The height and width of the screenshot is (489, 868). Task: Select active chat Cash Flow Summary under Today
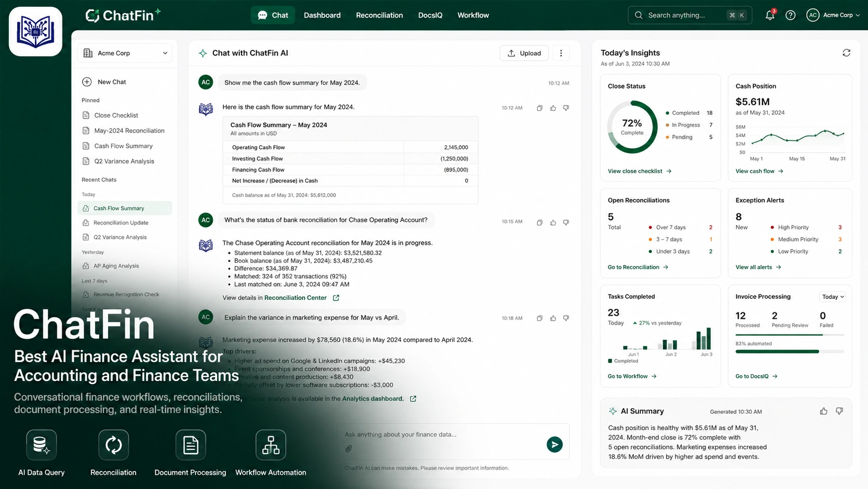(x=125, y=208)
